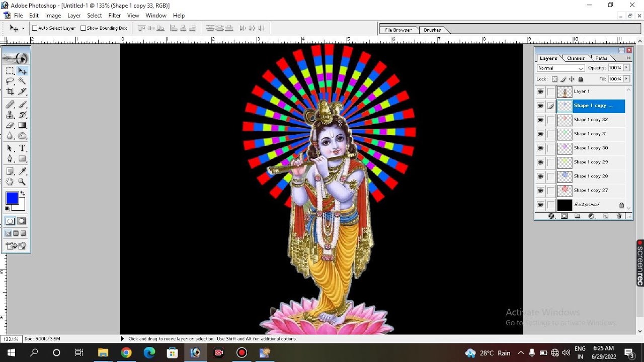Switch to the Paths tab
This screenshot has height=362, width=644.
pos(601,58)
